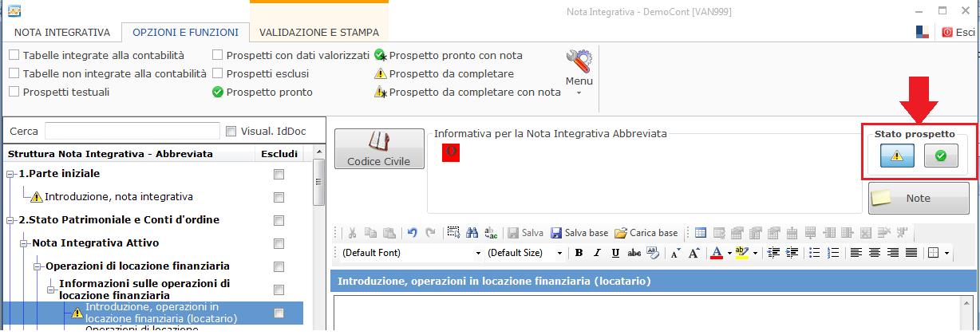
Task: Click the undo icon in editor toolbar
Action: 413,233
